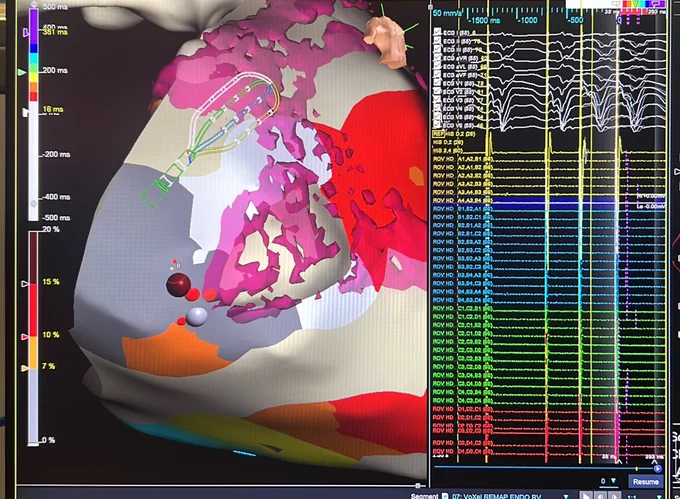Toggle the ECG V2 trace checkbox
The height and width of the screenshot is (499, 680).
(437, 91)
